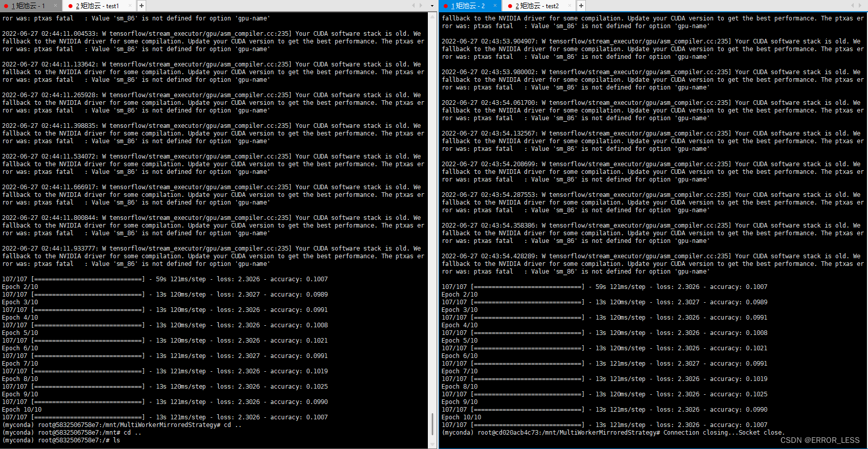Click the log timestamp '02:43:54.358386'
Image resolution: width=868 pixels, height=449 pixels.
(x=509, y=226)
